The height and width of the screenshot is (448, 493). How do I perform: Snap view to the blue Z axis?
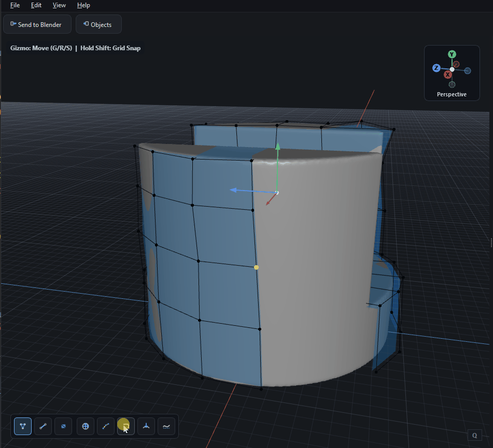pos(436,68)
